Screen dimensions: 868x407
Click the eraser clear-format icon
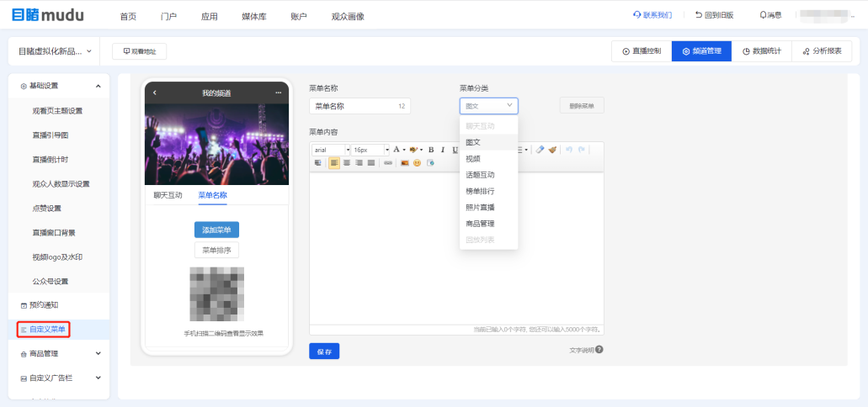(540, 150)
